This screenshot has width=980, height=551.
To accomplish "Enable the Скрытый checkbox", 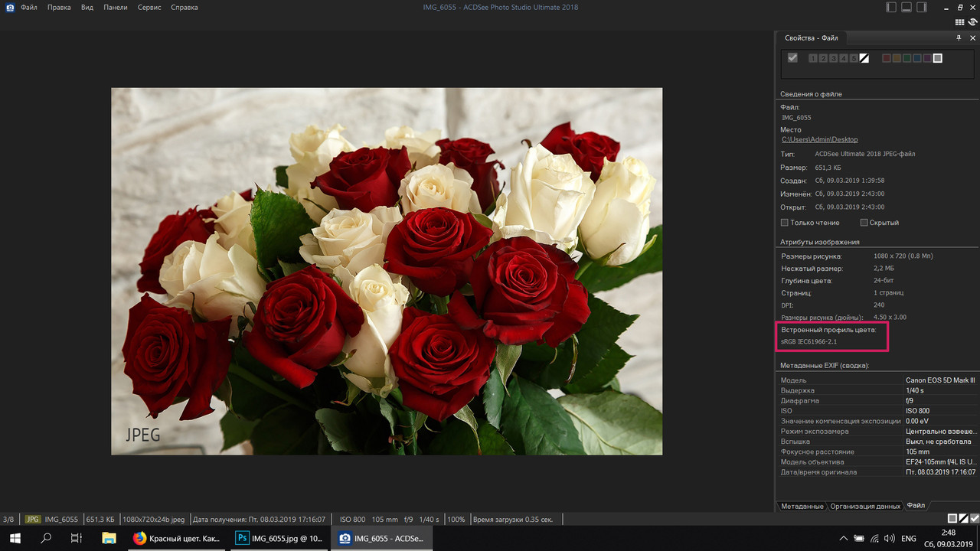I will tap(864, 223).
